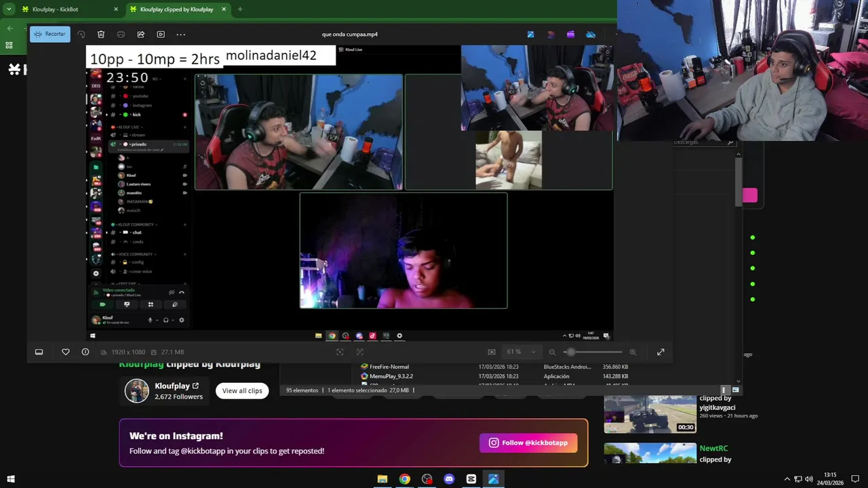Image resolution: width=868 pixels, height=488 pixels.
Task: Open the three-dots more options menu
Action: pyautogui.click(x=181, y=35)
